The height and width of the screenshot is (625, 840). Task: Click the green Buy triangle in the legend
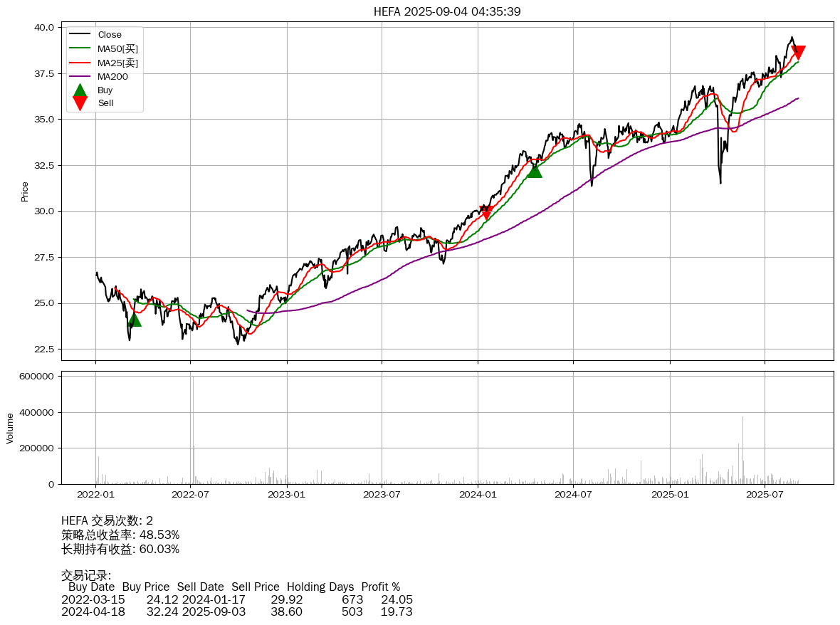[80, 90]
